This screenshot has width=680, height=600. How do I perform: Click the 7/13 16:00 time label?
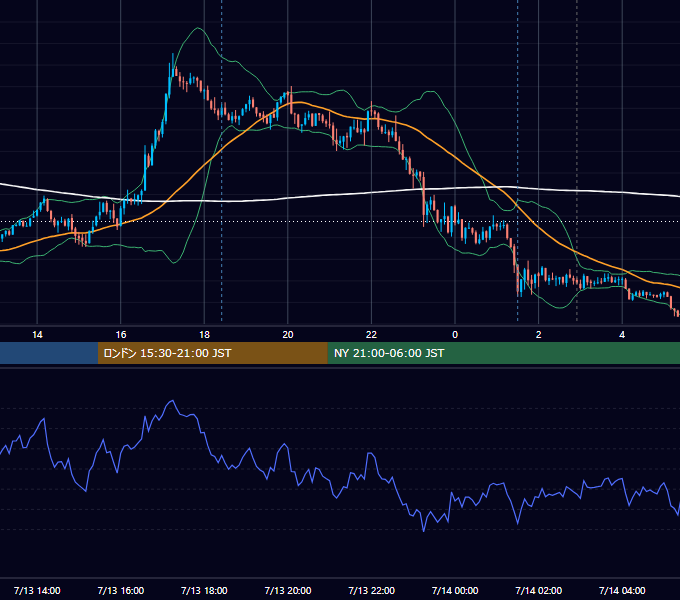pyautogui.click(x=121, y=590)
